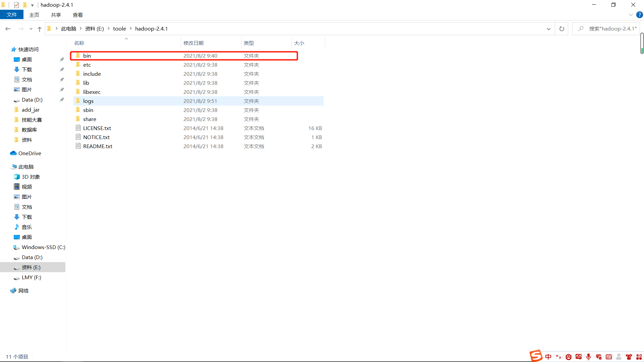The width and height of the screenshot is (644, 362).
Task: Select the logs folder
Action: click(x=198, y=101)
